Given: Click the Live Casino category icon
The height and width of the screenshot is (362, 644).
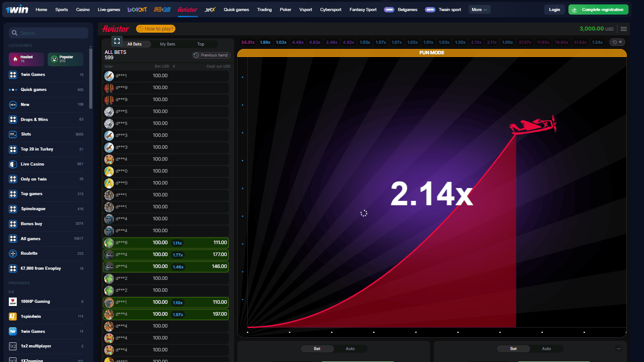Looking at the screenshot, I should click(x=13, y=164).
